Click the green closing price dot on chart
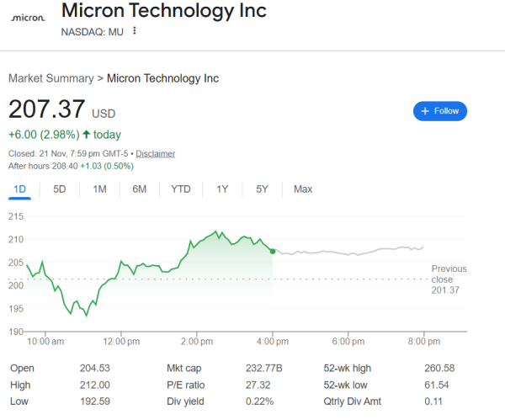The image size is (505, 420). click(x=273, y=251)
